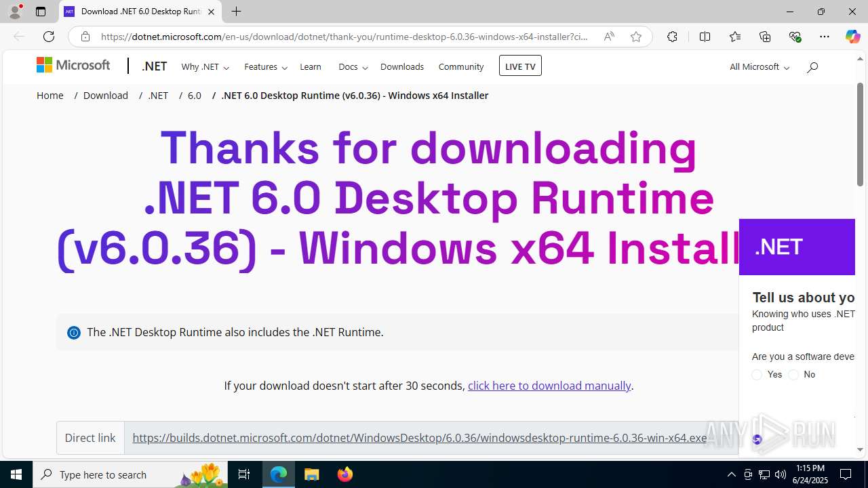868x488 pixels.
Task: Select No radio for software developer
Action: 793,375
